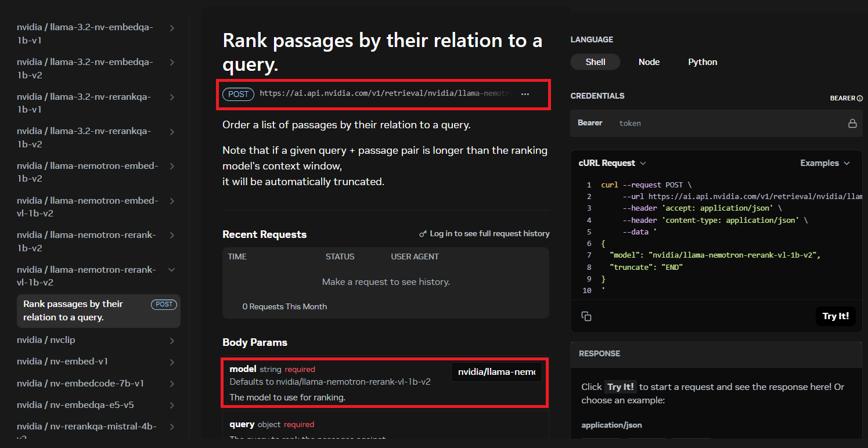
Task: Expand nvidia / nv-embedcode-7b-v1 chevron
Action: pos(172,384)
